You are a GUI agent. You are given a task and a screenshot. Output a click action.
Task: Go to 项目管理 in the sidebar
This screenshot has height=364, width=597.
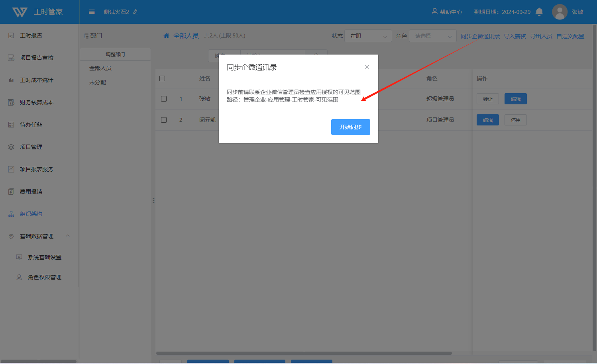tap(31, 147)
